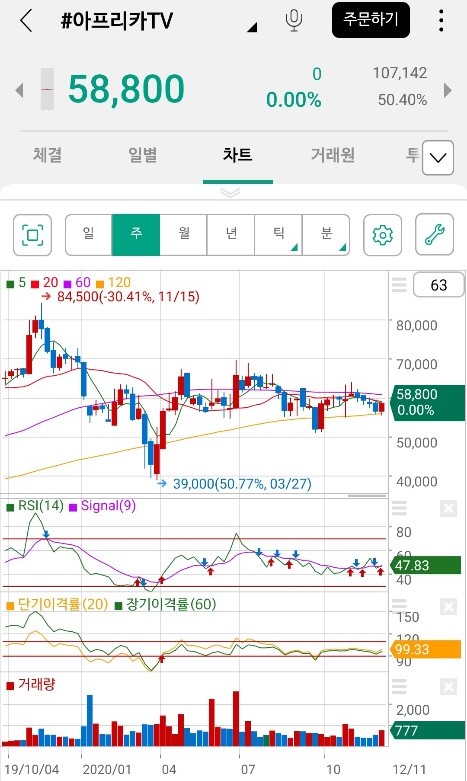
Task: Go back with the left arrow
Action: [x=26, y=20]
